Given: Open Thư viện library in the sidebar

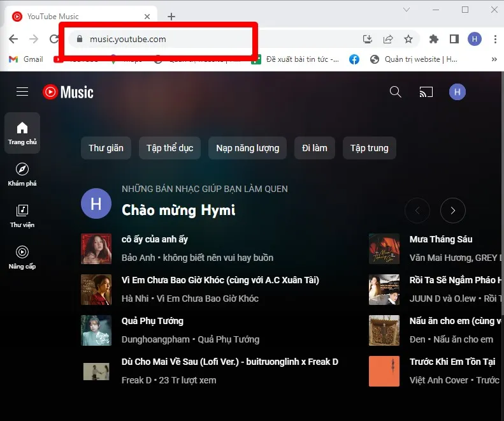Looking at the screenshot, I should tap(22, 216).
